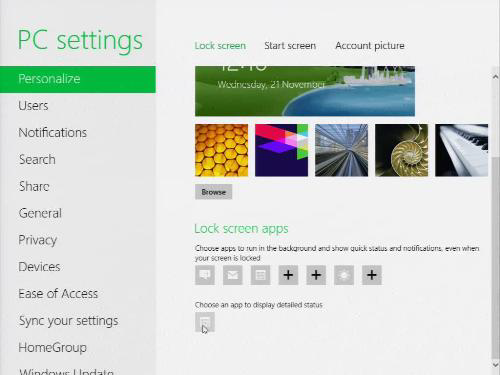Open Windows Update settings

(x=66, y=371)
